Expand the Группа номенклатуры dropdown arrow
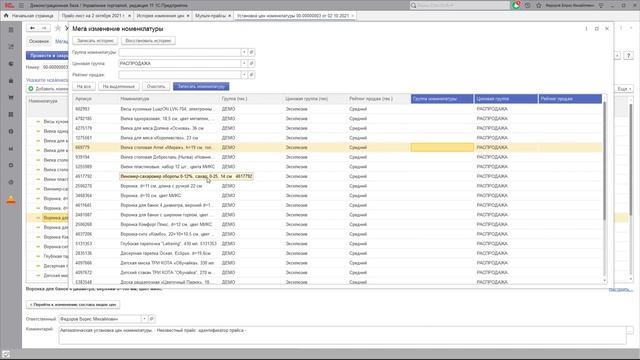This screenshot has width=640, height=360. pos(244,52)
